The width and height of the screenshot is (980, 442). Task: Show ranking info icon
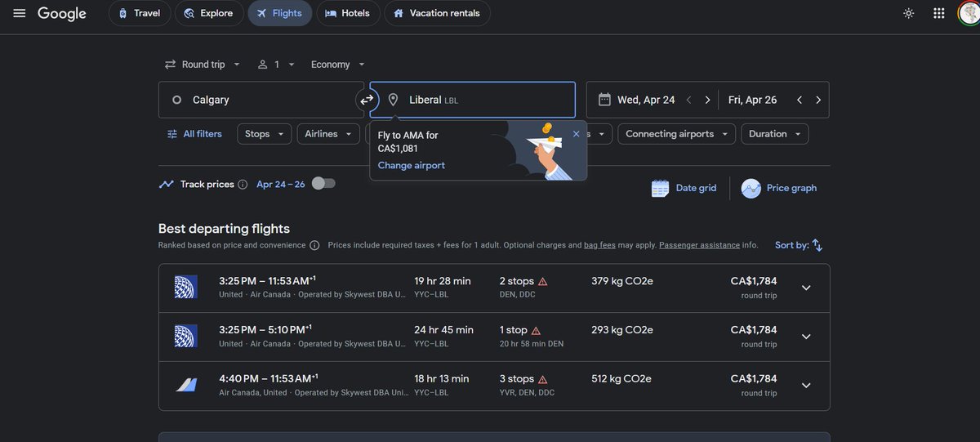314,245
